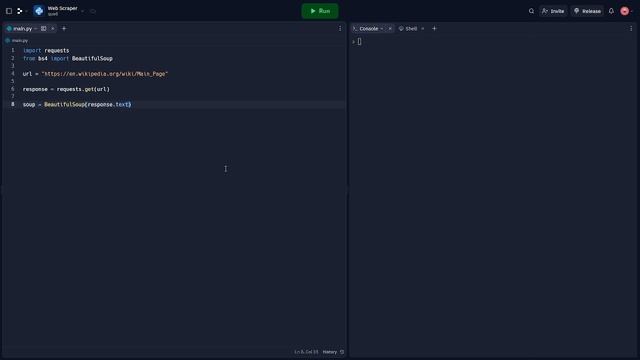Switch to the Console tab
Screen dimensions: 640x360
369,29
